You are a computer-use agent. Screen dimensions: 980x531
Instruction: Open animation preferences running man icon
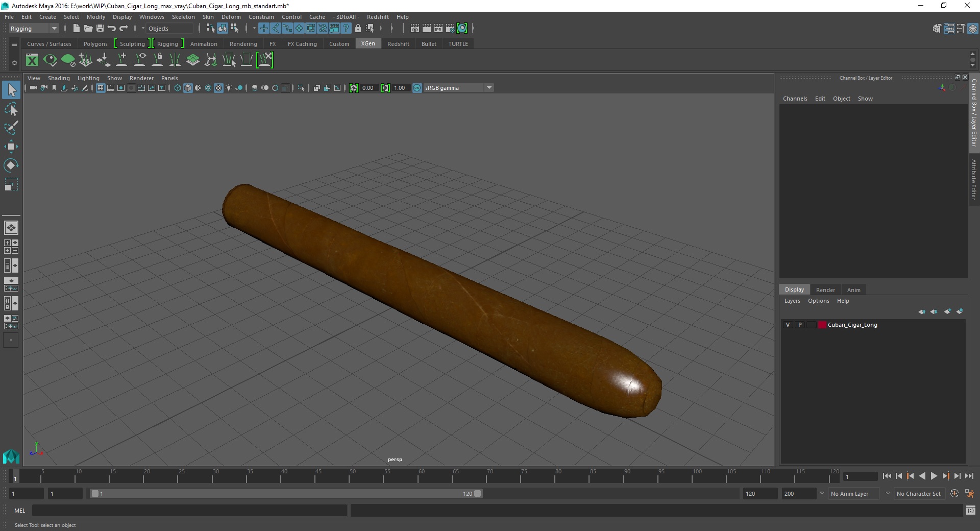click(x=969, y=493)
